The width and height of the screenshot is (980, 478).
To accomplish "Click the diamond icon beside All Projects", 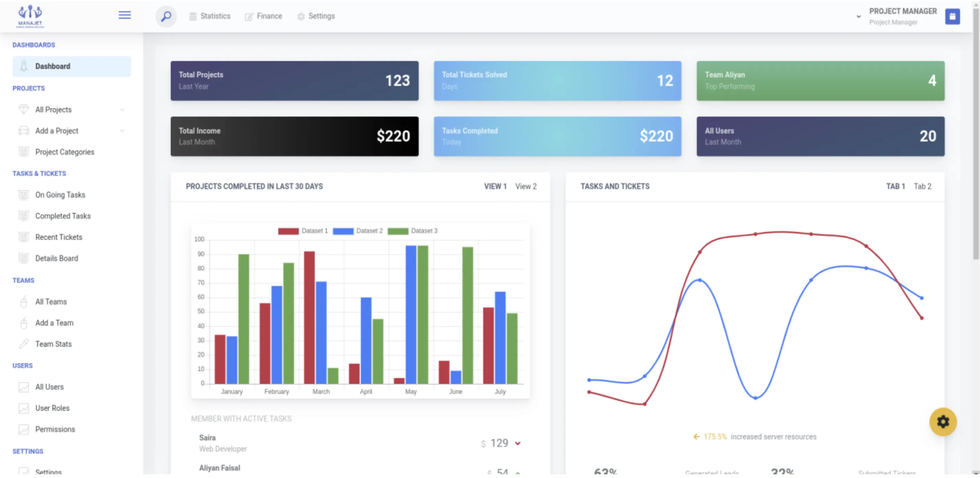I will (24, 110).
